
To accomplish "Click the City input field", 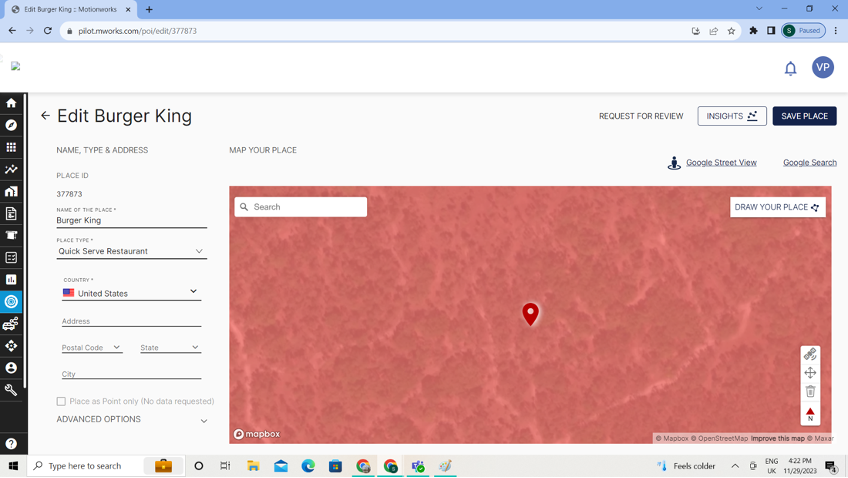I will click(x=131, y=374).
